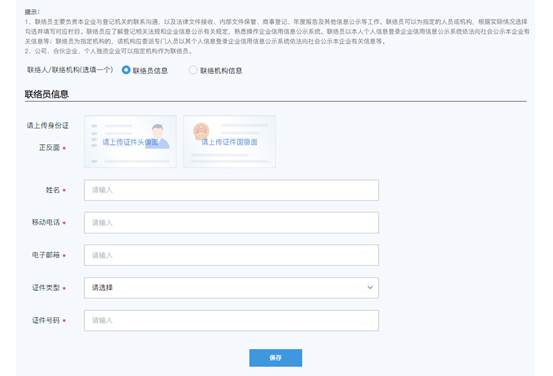Click the 证件号码 input field

tap(231, 320)
